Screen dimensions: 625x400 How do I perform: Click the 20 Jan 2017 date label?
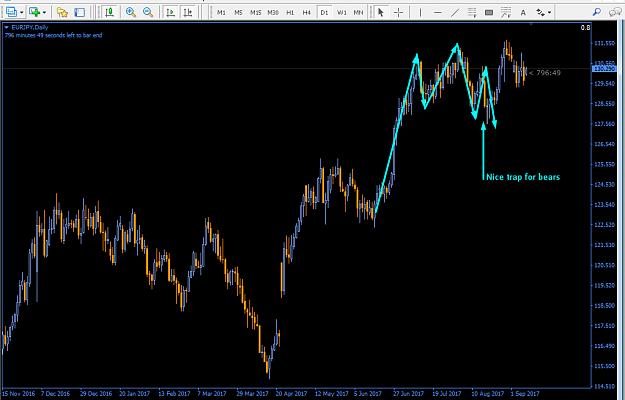click(135, 394)
